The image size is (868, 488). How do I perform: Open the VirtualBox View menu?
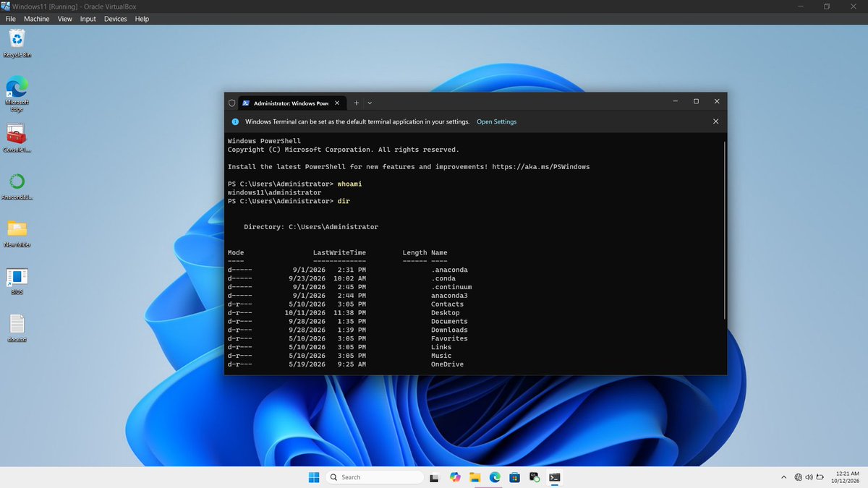65,19
